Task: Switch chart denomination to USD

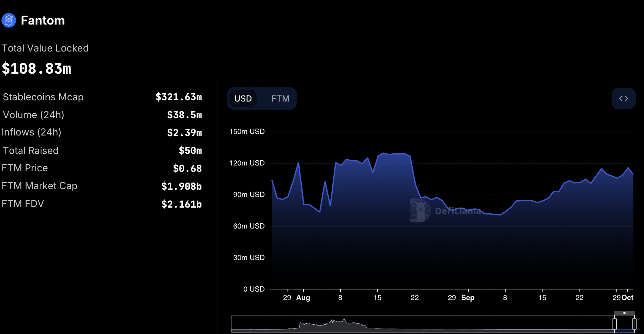Action: pyautogui.click(x=243, y=99)
